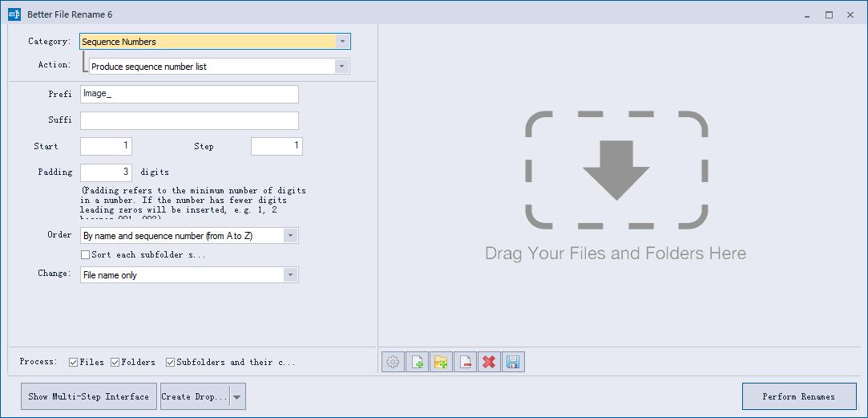Click the Step number field
This screenshot has height=418, width=868.
[277, 146]
